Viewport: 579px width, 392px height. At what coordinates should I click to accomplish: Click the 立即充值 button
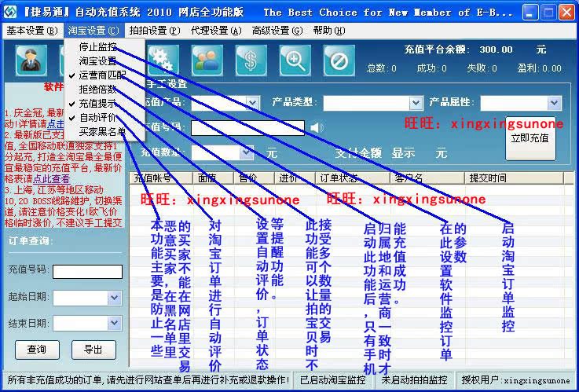point(530,138)
